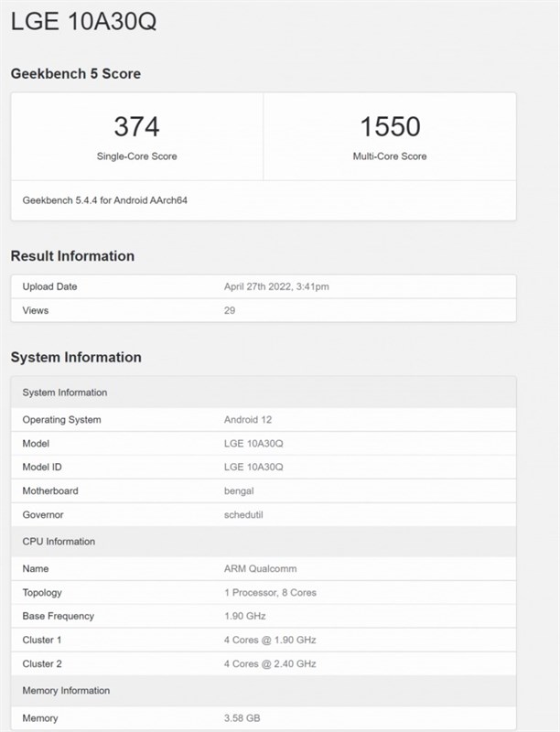Click the System Information section heading
Viewport: 560px width, 732px height.
(76, 357)
